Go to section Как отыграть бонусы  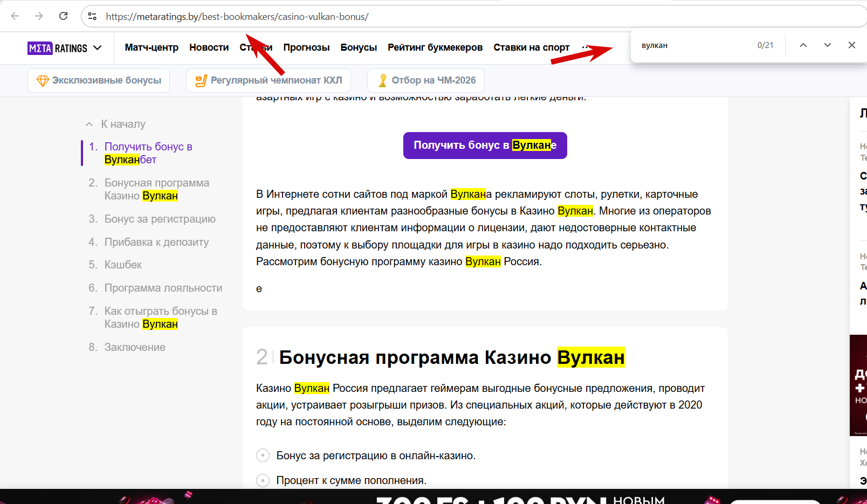tap(161, 317)
